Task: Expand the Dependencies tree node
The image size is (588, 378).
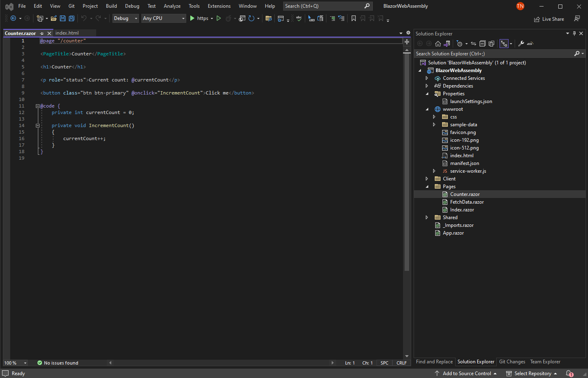Action: click(427, 86)
